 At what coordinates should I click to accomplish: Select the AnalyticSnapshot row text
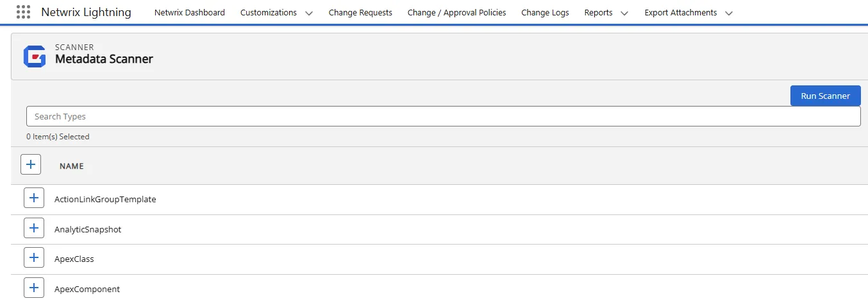[88, 229]
